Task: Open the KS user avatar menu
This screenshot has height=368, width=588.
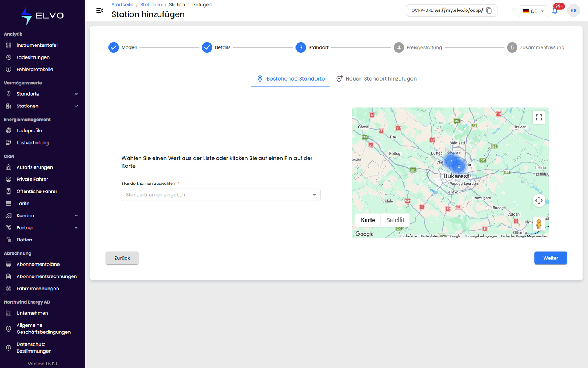Action: pos(573,11)
